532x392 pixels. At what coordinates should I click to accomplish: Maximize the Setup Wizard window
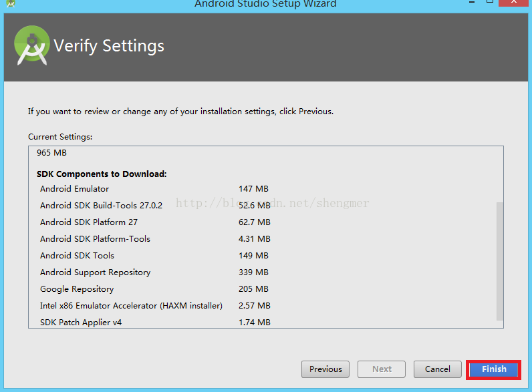click(x=490, y=2)
